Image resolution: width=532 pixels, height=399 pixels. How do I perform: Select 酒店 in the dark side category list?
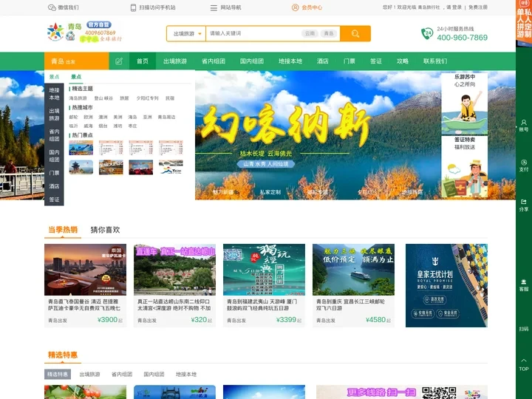[x=54, y=186]
